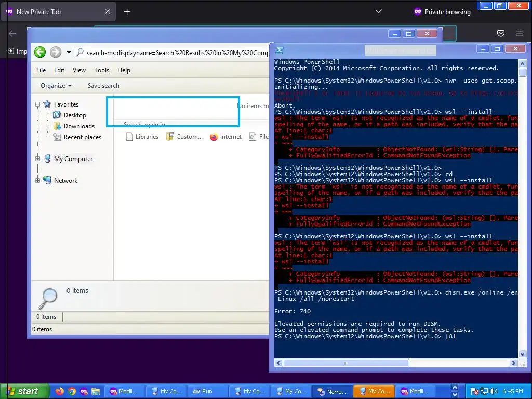
Task: Open the Tools menu in Explorer
Action: point(101,70)
